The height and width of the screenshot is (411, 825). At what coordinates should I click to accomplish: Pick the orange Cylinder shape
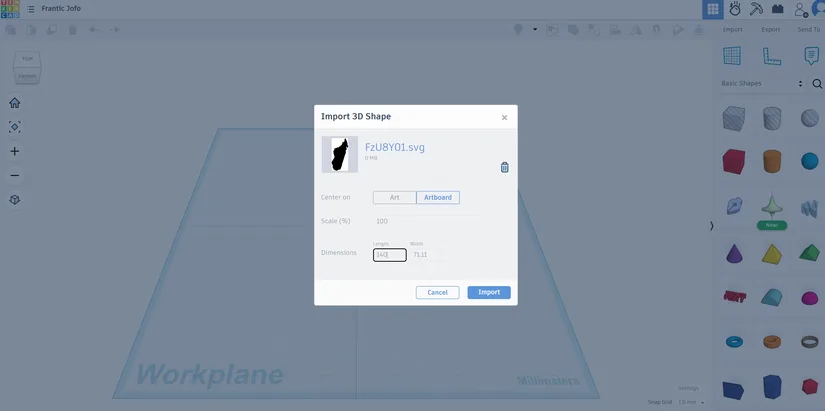(772, 161)
